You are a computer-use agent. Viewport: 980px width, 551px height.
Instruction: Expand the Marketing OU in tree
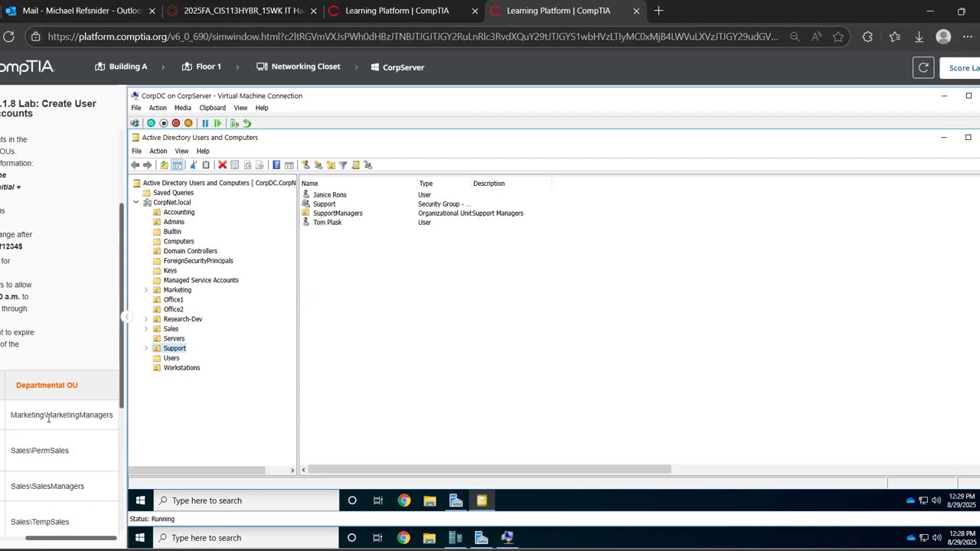coord(146,290)
